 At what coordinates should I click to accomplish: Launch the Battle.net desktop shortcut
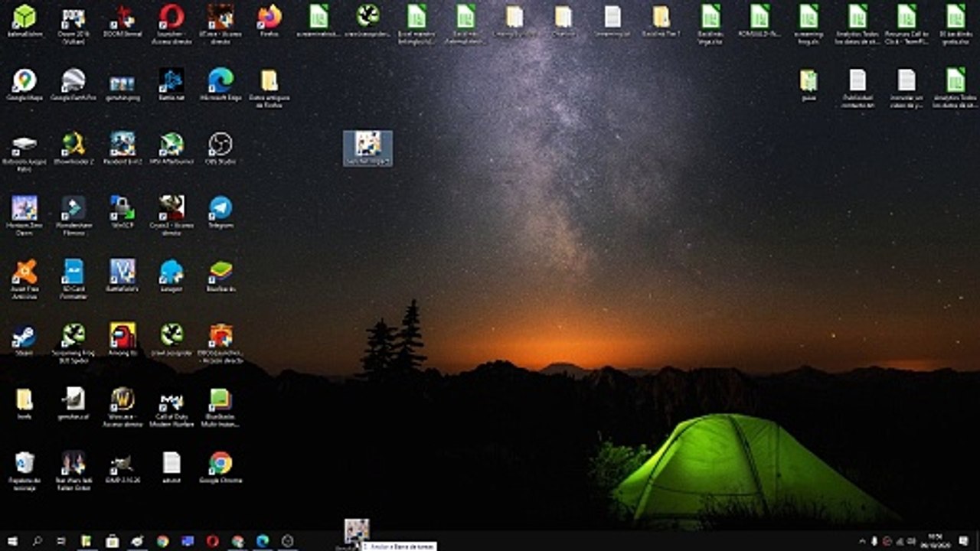click(171, 86)
